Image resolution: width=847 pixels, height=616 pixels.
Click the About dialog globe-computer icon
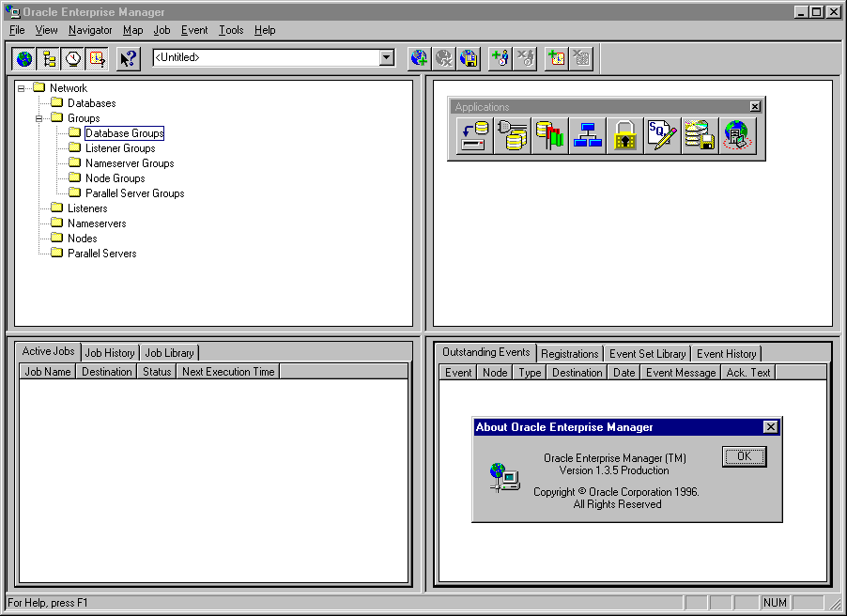coord(504,477)
